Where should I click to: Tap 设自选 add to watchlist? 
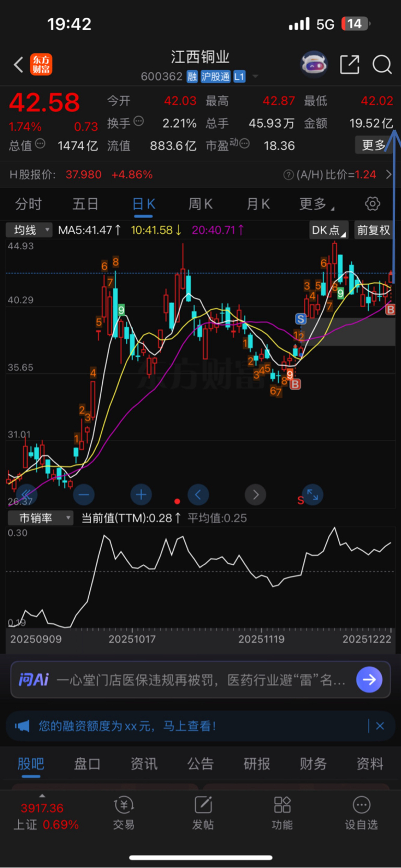[361, 813]
